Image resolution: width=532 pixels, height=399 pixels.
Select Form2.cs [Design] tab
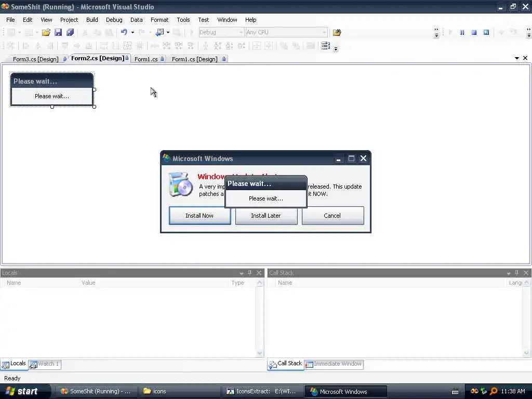(99, 58)
